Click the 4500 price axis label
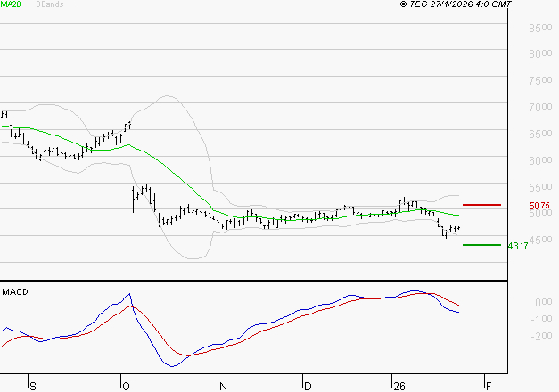Image resolution: width=559 pixels, height=392 pixels. 541,240
